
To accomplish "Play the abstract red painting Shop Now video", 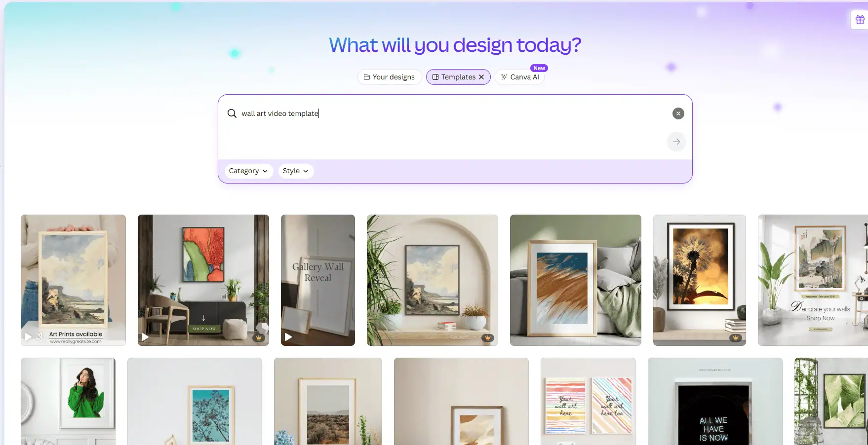I will 145,336.
